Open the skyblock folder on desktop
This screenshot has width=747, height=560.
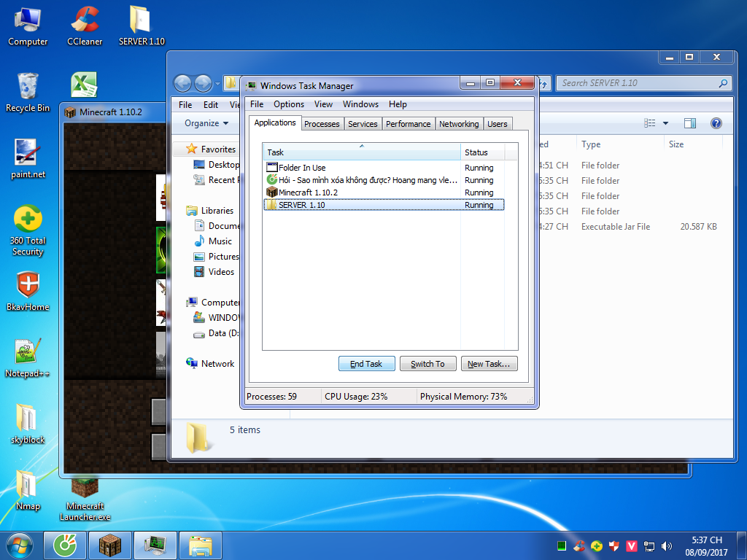tap(28, 424)
